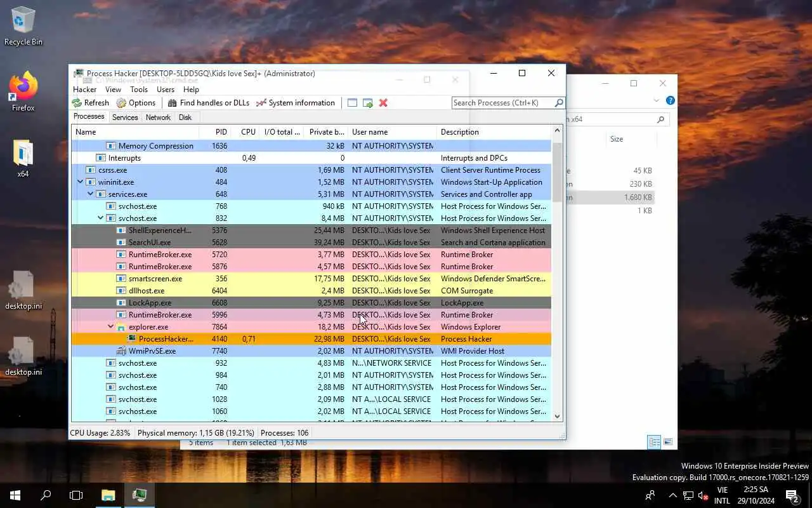Screen dimensions: 812x508
Task: Sort by the CPU column header
Action: point(246,132)
